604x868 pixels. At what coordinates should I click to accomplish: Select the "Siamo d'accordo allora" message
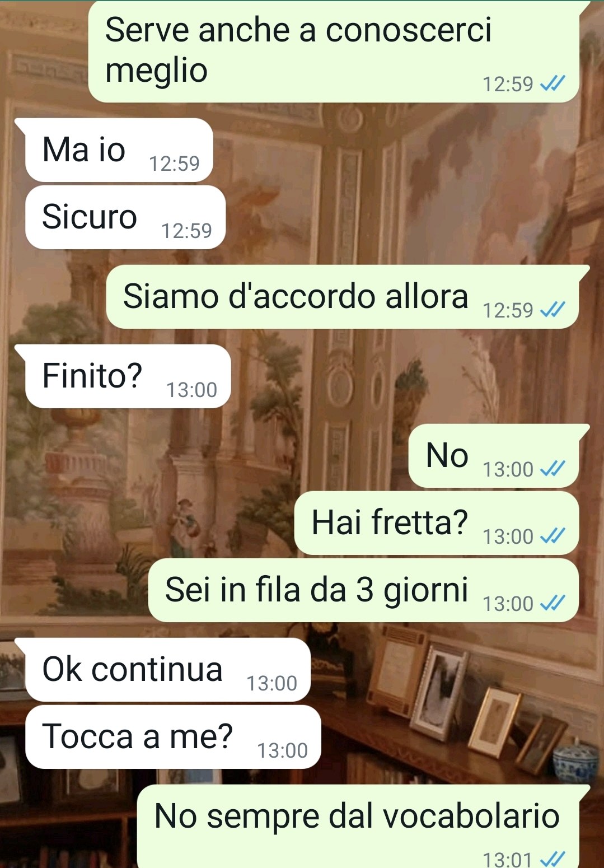343,296
